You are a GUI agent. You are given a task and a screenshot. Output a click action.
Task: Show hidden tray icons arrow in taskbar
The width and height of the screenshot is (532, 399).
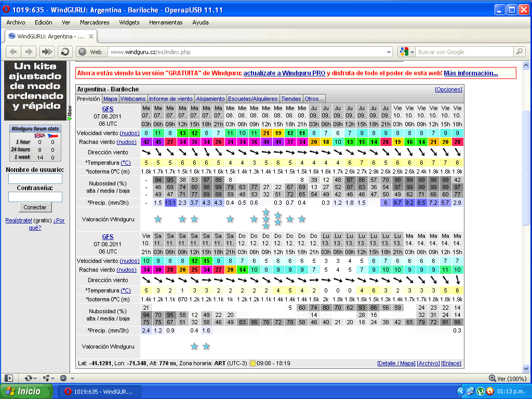(461, 391)
